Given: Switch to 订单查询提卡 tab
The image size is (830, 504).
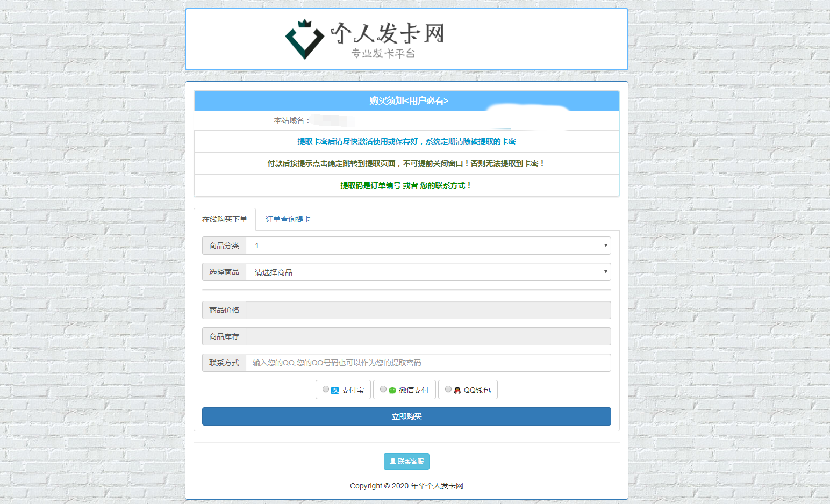Looking at the screenshot, I should click(x=288, y=219).
